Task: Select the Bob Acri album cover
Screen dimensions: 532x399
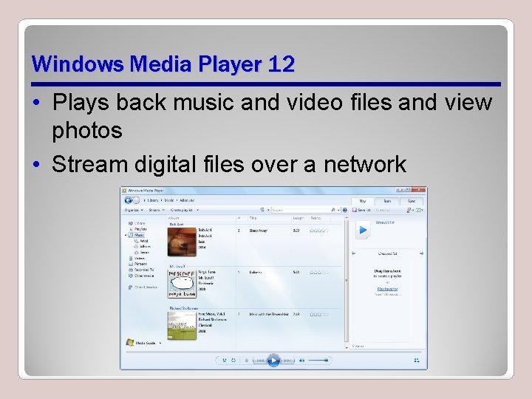Action: (182, 242)
